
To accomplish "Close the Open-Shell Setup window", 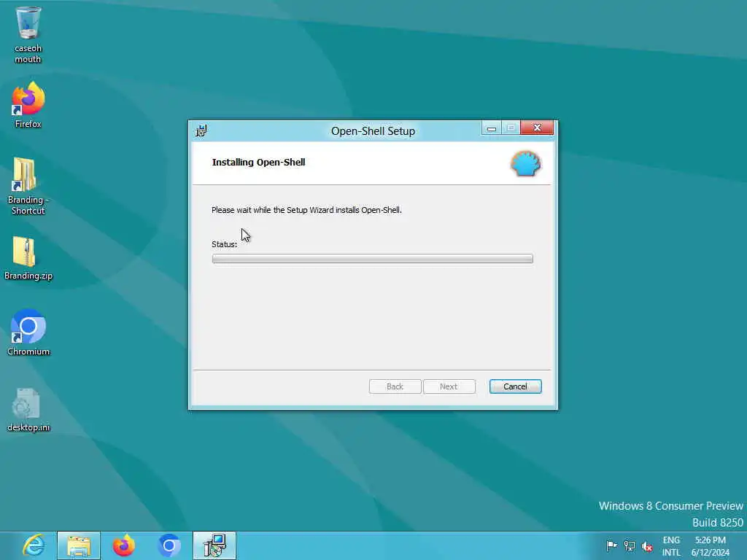I will coord(537,128).
